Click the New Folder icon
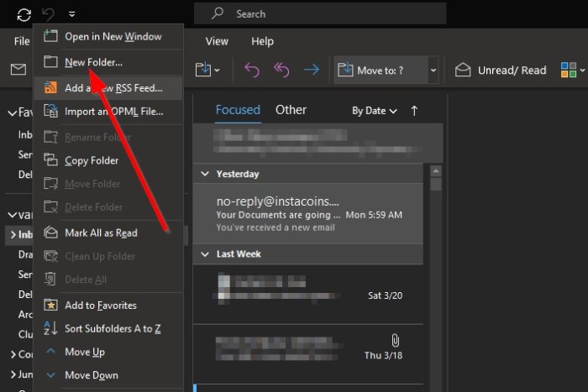The image size is (588, 392). click(50, 61)
